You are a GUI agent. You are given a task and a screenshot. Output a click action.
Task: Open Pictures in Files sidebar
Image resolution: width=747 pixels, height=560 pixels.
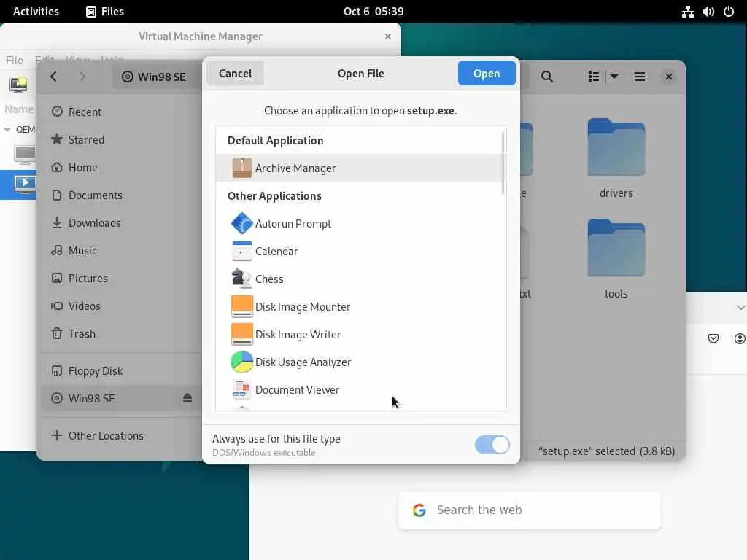[120, 278]
